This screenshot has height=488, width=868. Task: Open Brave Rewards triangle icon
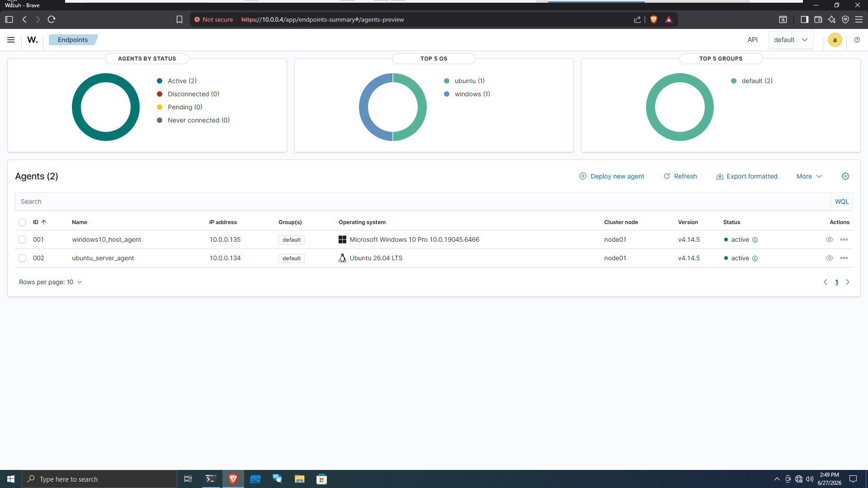669,19
